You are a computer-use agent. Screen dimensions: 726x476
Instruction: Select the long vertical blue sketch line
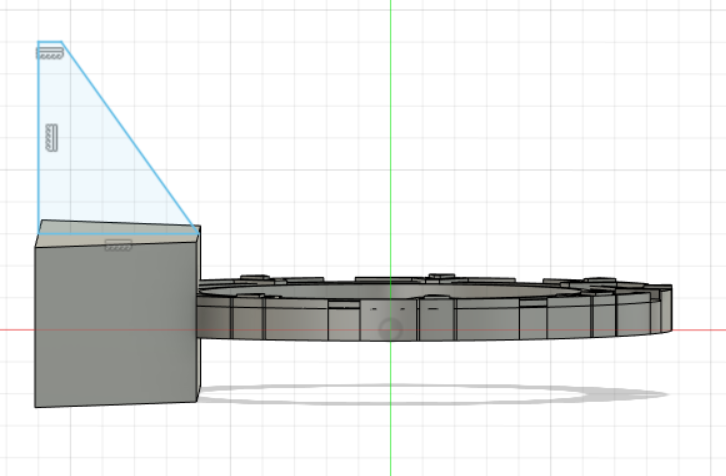pos(38,138)
